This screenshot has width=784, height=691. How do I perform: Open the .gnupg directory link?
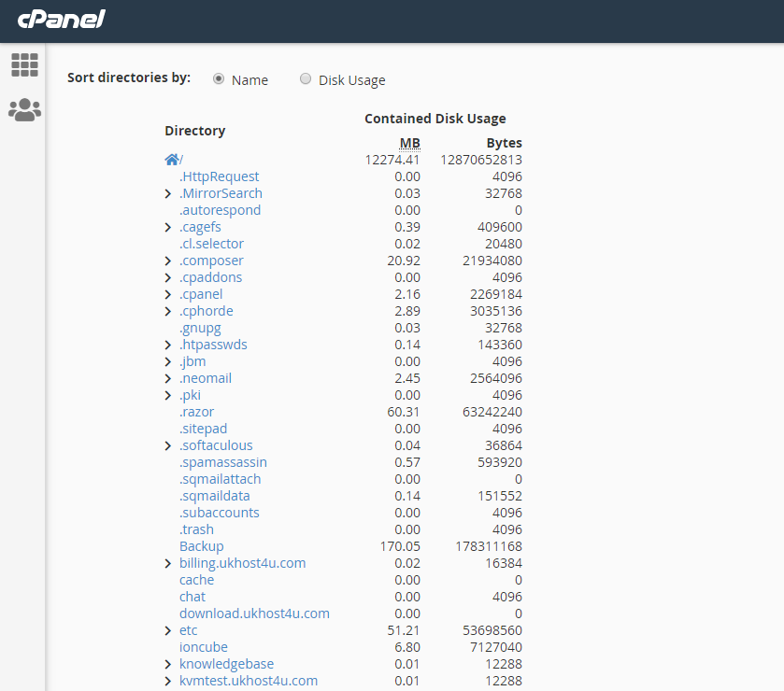pos(200,329)
